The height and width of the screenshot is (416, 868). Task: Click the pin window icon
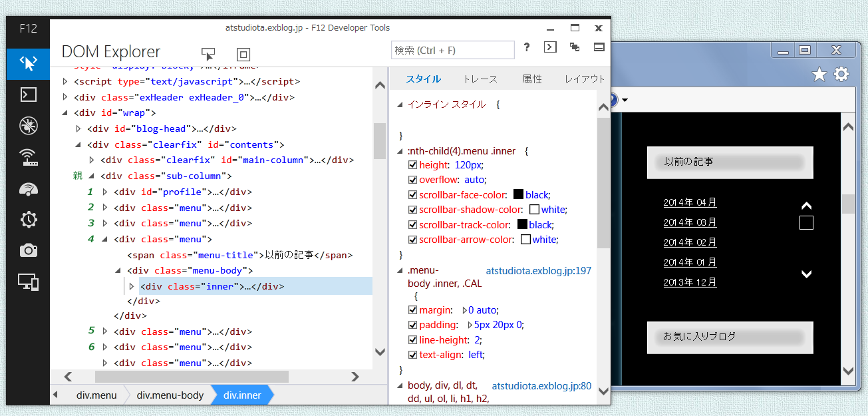pos(599,47)
